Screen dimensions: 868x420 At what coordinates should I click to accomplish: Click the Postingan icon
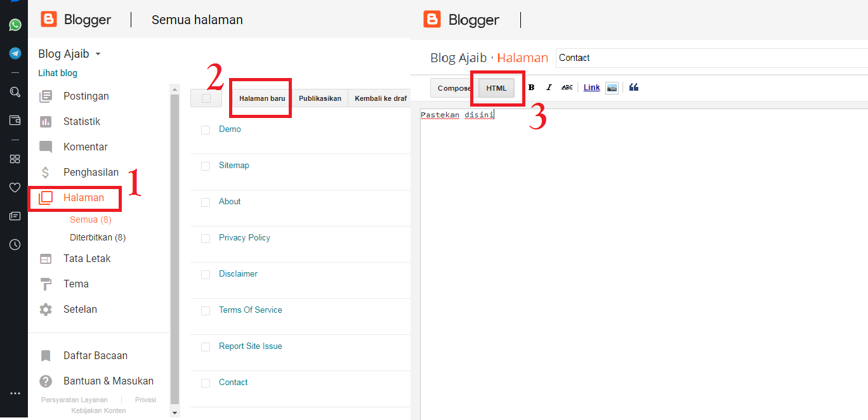pos(46,96)
